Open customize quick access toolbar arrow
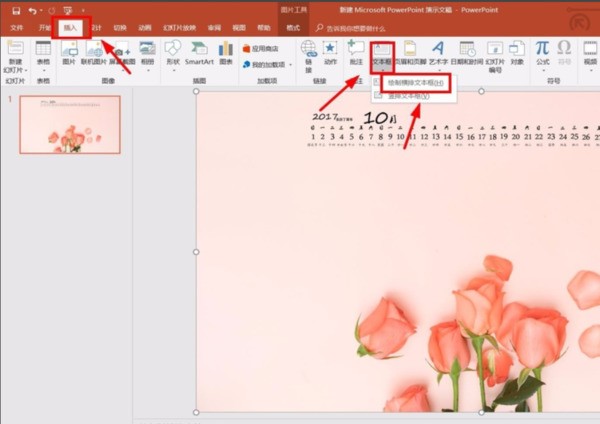 coord(83,11)
